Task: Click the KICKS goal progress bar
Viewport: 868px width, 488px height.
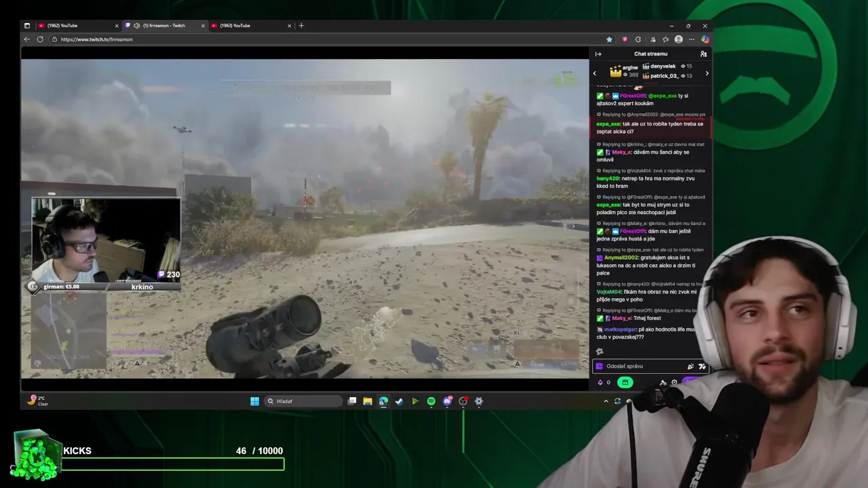Action: pyautogui.click(x=173, y=464)
